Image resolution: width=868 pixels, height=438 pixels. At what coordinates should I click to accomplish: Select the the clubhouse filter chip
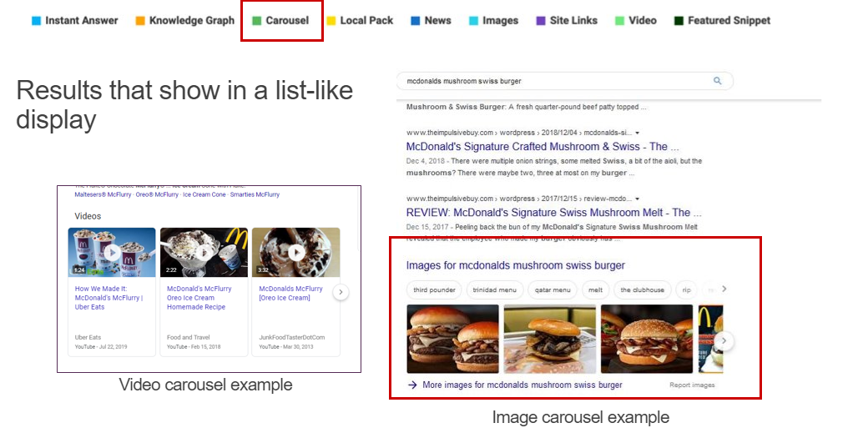[x=642, y=289]
